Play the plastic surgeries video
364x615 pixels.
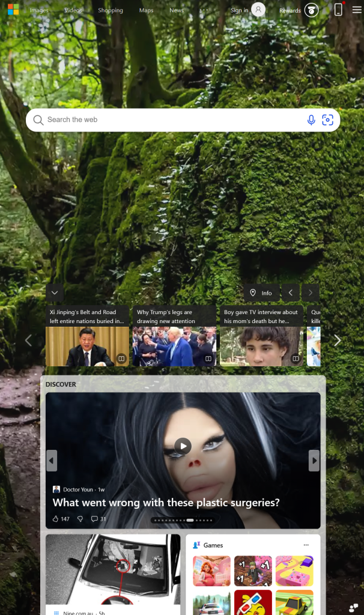pyautogui.click(x=183, y=446)
